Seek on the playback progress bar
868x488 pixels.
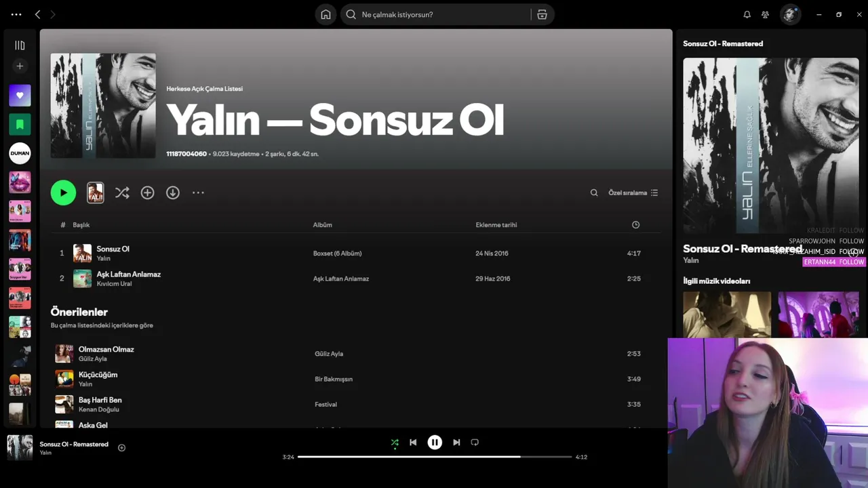[435, 457]
